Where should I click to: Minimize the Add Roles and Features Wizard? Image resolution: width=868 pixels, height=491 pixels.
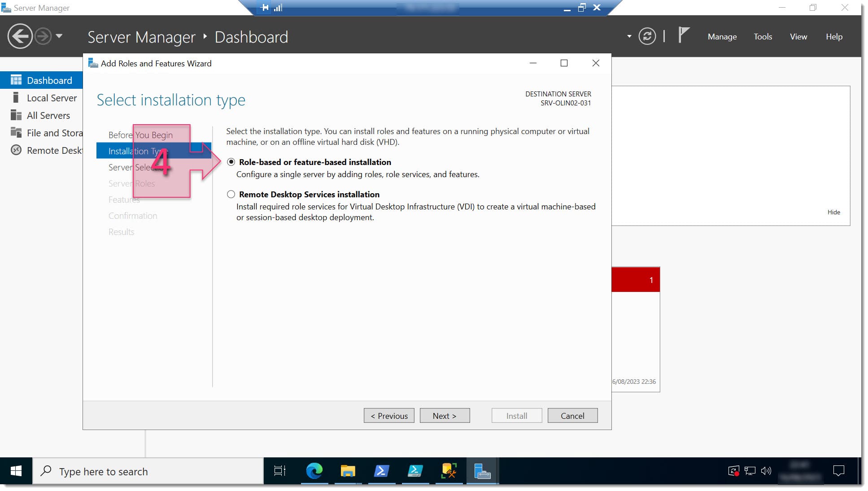[533, 63]
